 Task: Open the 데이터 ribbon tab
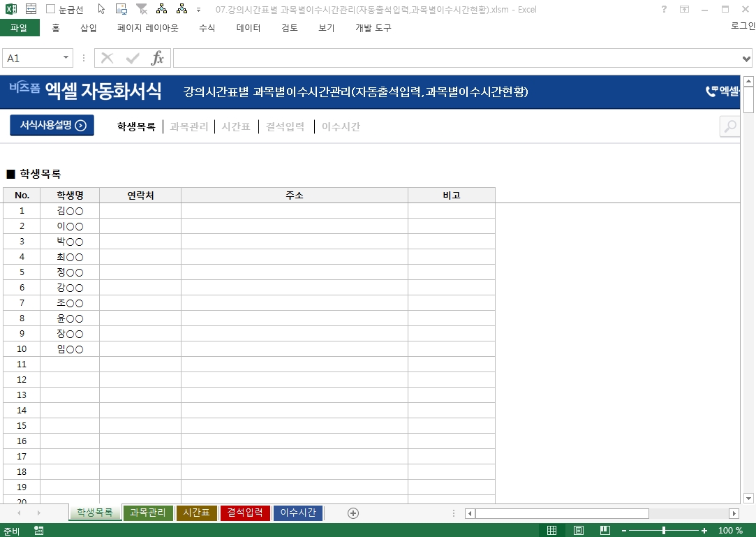249,28
